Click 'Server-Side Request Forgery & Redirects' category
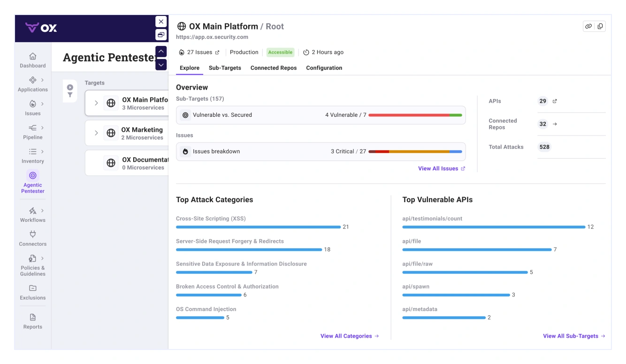The width and height of the screenshot is (626, 364). tap(230, 241)
